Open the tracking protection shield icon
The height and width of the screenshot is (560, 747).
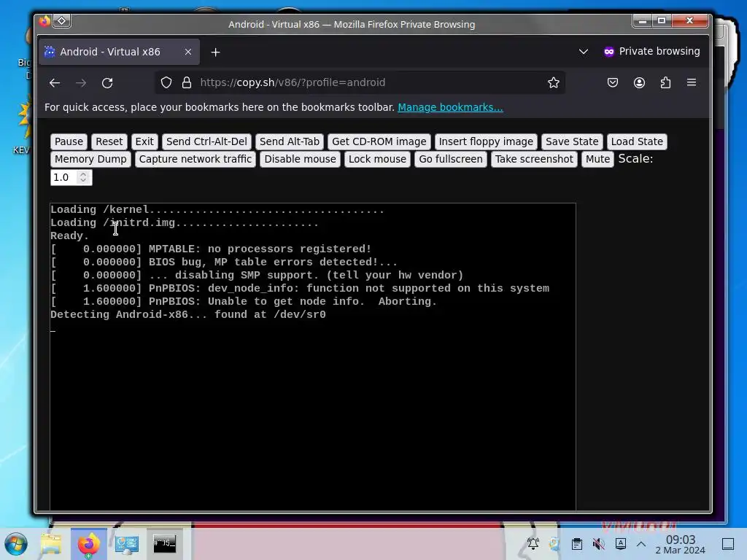[166, 82]
